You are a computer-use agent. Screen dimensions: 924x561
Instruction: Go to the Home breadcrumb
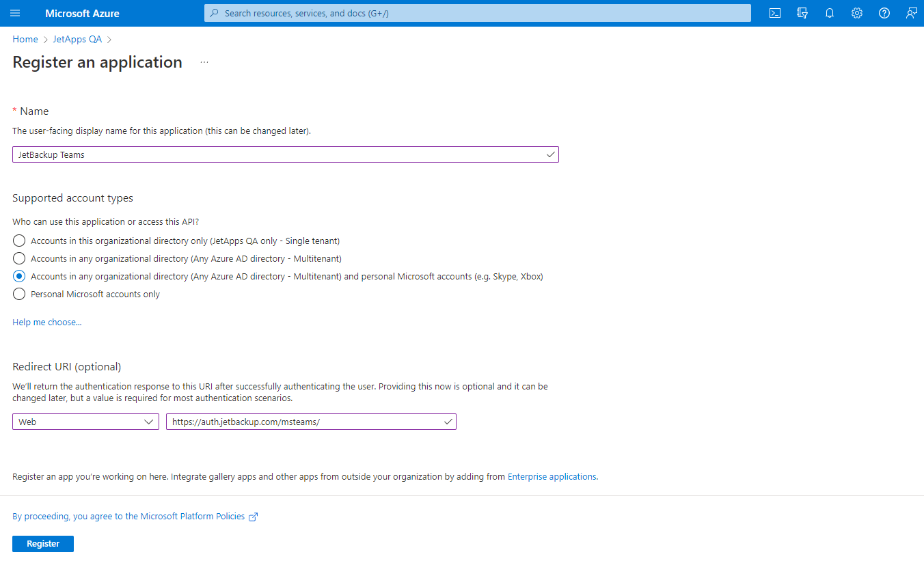tap(25, 39)
